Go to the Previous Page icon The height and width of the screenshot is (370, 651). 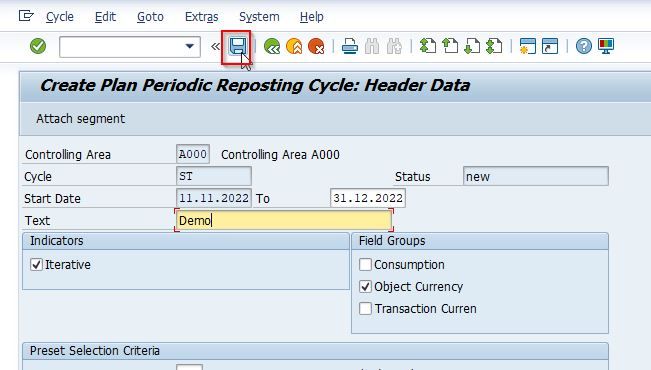pos(450,46)
